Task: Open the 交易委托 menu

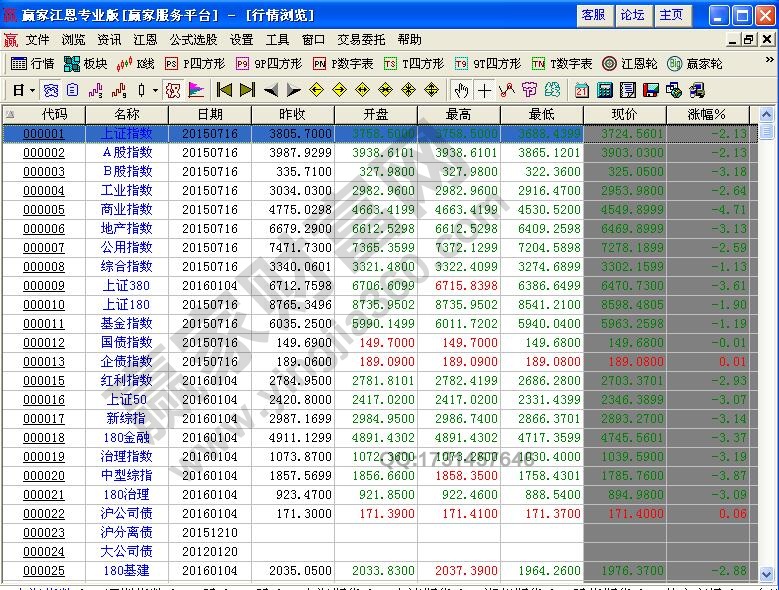Action: (x=360, y=40)
